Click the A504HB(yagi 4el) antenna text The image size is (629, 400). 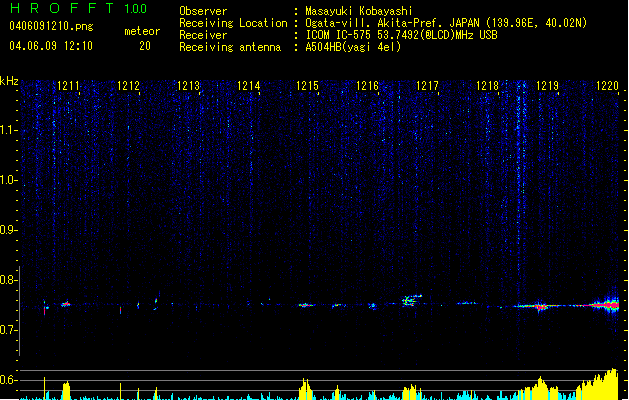coord(353,47)
